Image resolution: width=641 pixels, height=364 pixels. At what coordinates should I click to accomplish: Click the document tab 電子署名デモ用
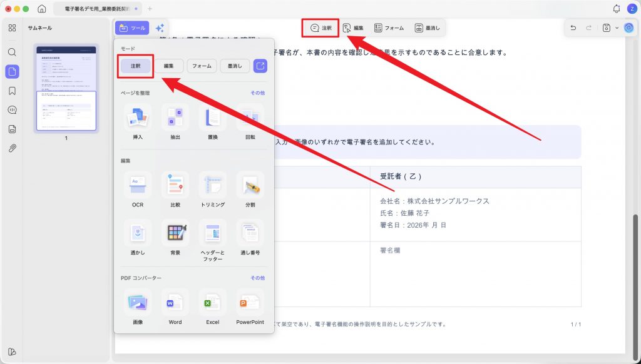click(97, 9)
